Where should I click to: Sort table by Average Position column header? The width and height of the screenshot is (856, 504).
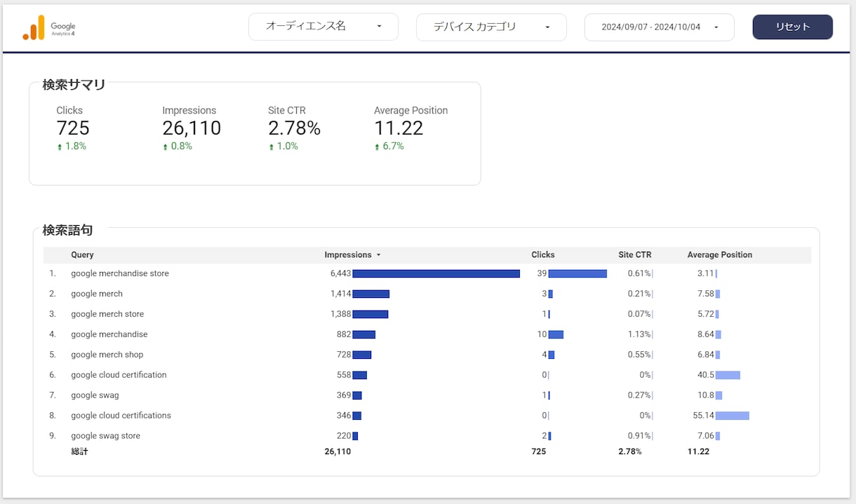[x=720, y=255]
